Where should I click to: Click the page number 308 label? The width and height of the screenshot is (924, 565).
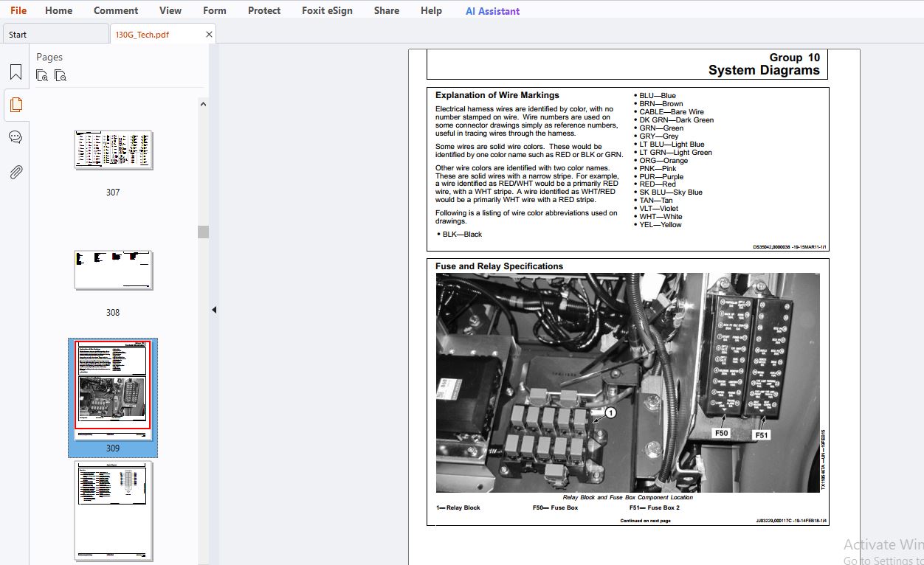[113, 312]
